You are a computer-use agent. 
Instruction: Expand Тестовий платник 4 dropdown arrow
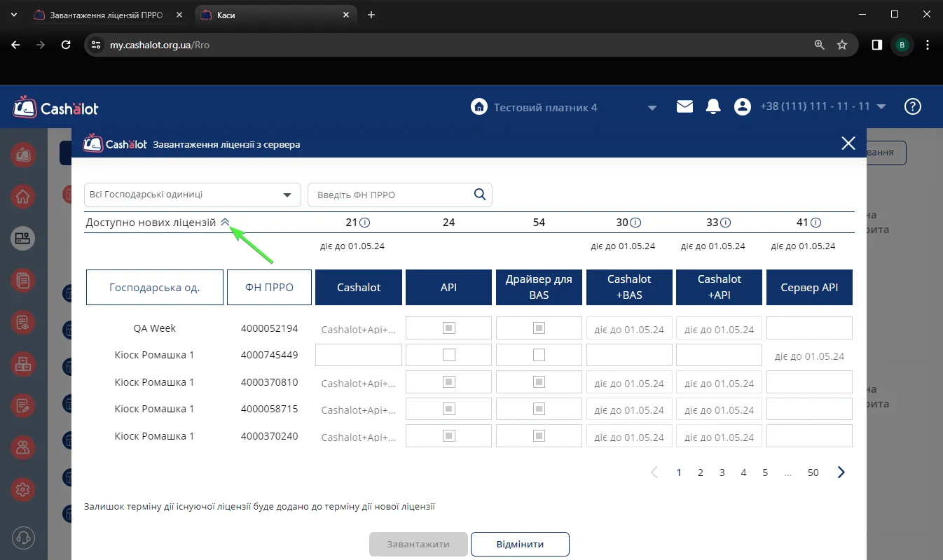point(652,108)
